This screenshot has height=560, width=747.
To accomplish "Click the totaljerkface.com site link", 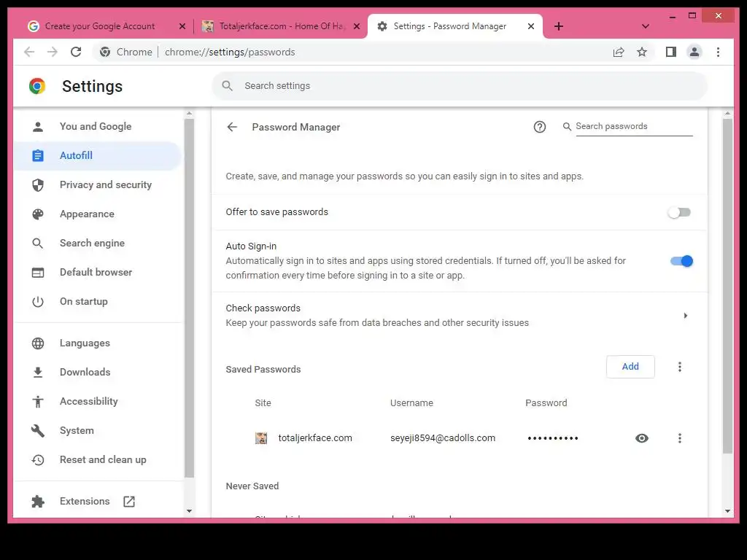I will click(315, 438).
